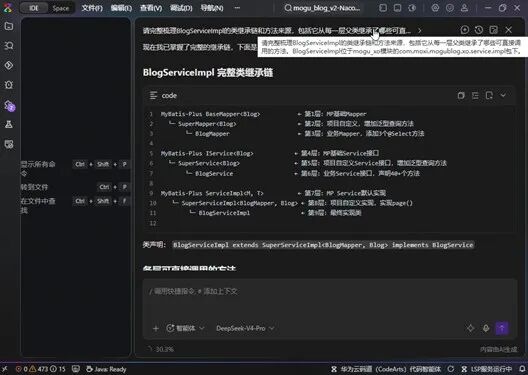Click the 在文件中查找 shortcut hint
This screenshot has height=375, width=528.
75,205
